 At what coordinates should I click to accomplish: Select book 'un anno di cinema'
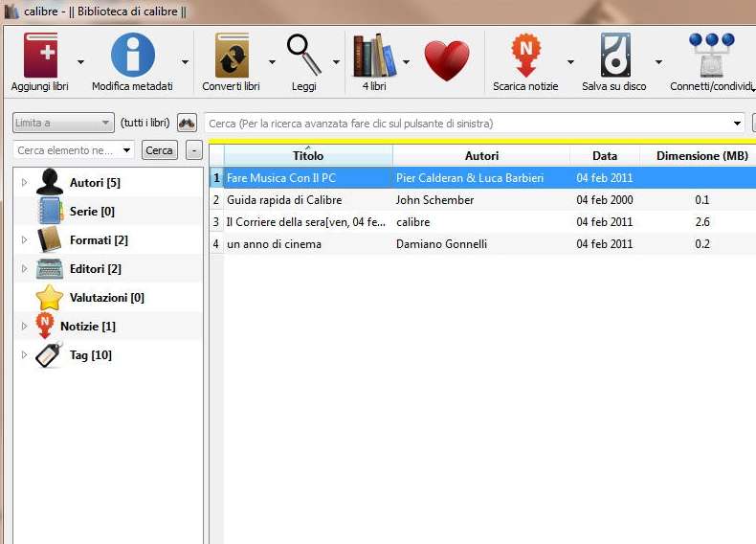coord(274,244)
